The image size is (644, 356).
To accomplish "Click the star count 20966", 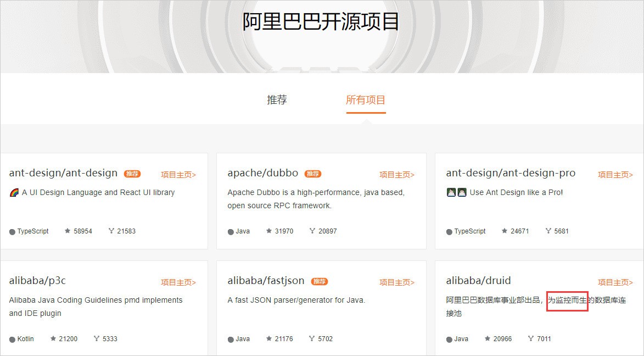I will click(x=503, y=339).
